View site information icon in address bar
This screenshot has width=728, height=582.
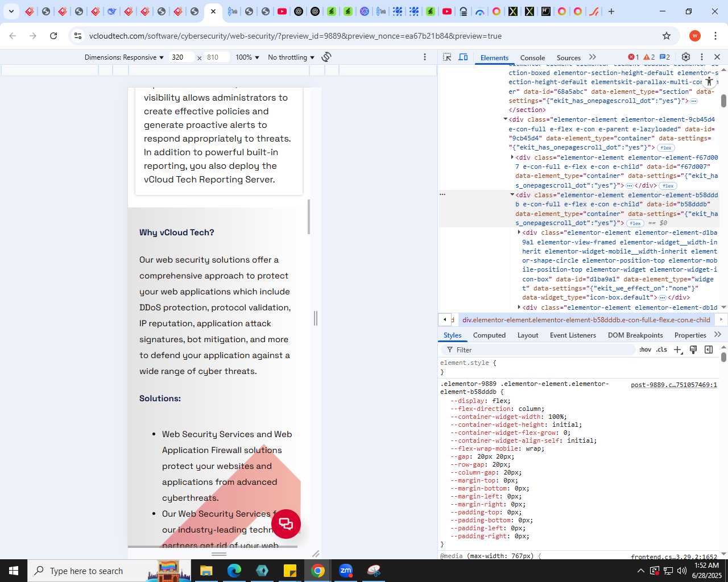point(78,36)
